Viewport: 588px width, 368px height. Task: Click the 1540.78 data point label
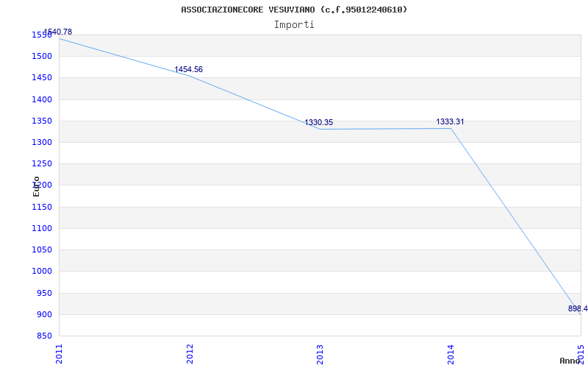(57, 32)
